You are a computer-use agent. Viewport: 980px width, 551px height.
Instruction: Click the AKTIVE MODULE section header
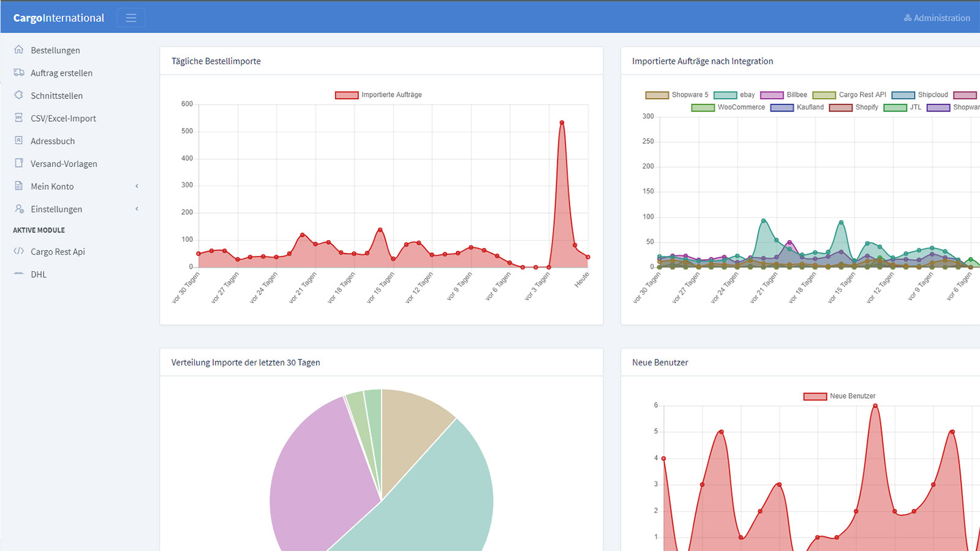pos(39,230)
